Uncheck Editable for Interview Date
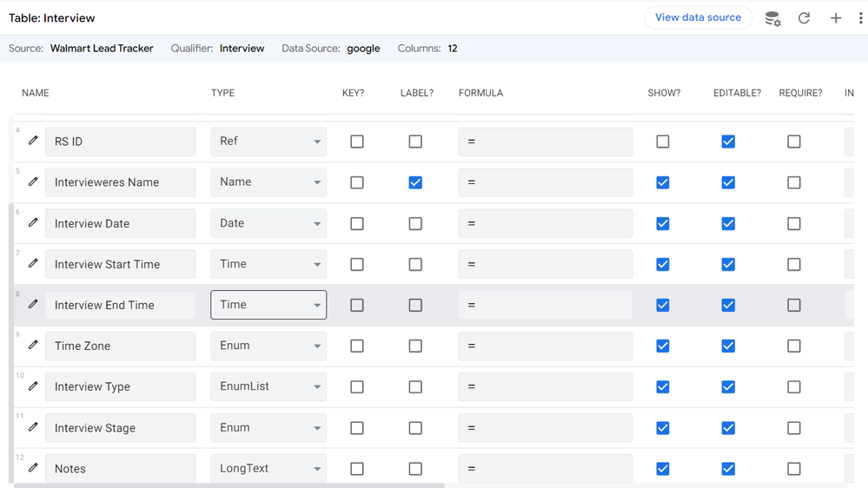Image resolution: width=868 pixels, height=488 pixels. coord(728,223)
